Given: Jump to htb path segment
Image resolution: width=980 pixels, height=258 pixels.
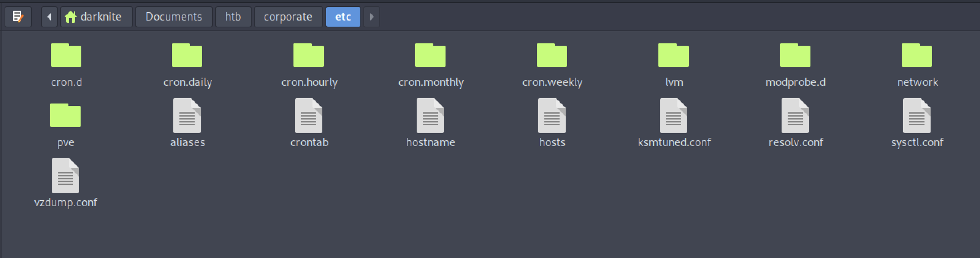Looking at the screenshot, I should (x=233, y=17).
